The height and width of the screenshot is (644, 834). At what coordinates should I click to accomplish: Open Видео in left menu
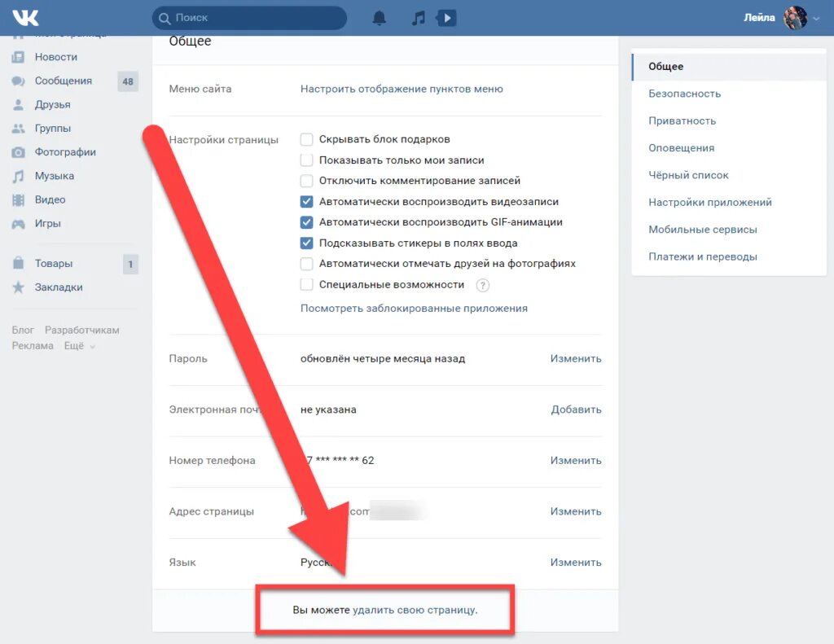[x=50, y=200]
